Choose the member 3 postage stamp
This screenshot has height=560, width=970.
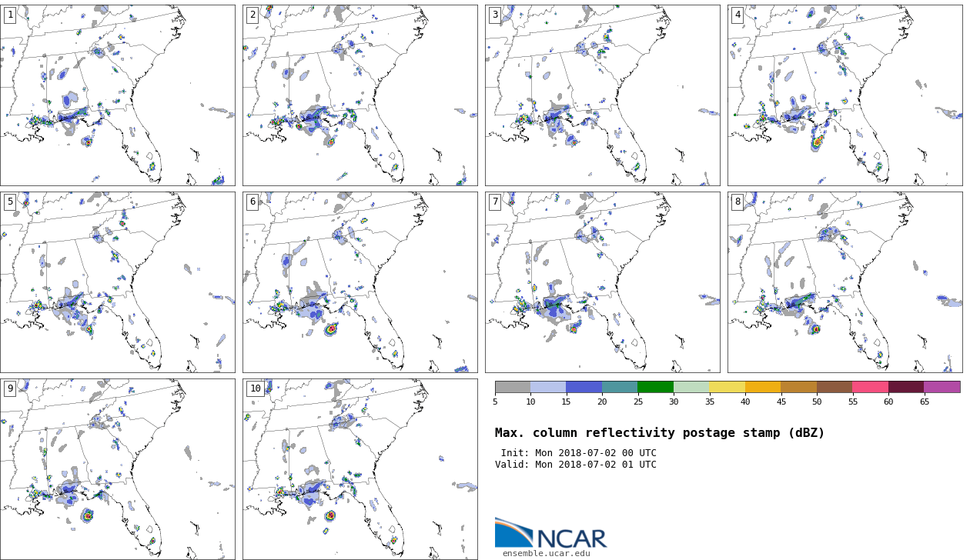tap(602, 95)
